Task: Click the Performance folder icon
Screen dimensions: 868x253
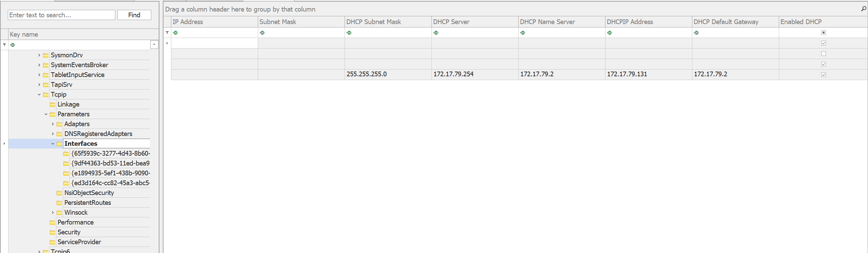Action: pos(53,222)
